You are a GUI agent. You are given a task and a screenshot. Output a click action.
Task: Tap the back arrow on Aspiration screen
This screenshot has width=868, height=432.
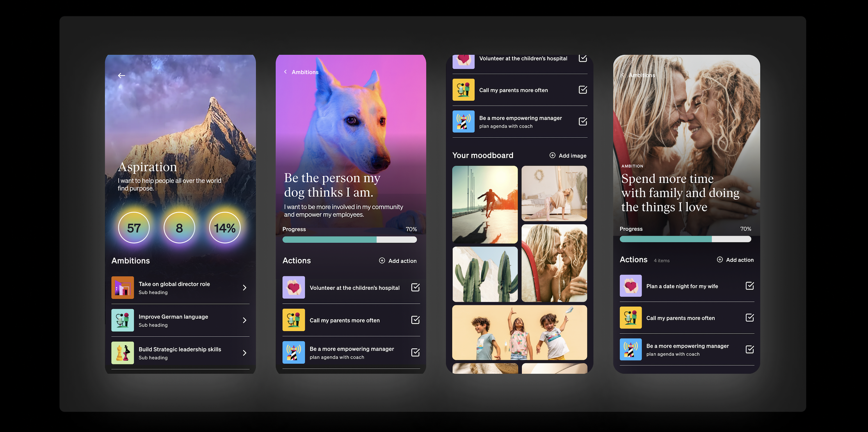point(121,75)
